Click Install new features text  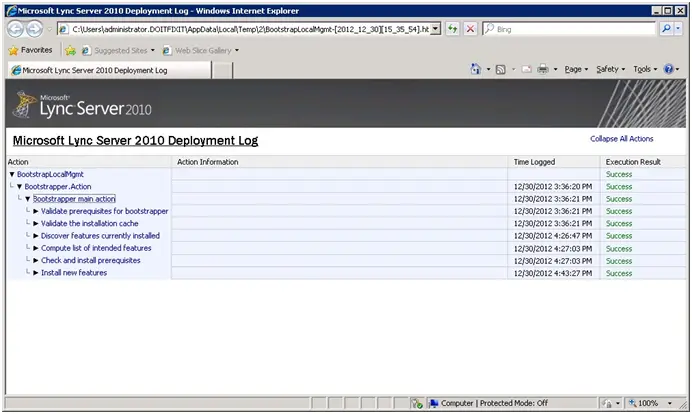point(74,273)
